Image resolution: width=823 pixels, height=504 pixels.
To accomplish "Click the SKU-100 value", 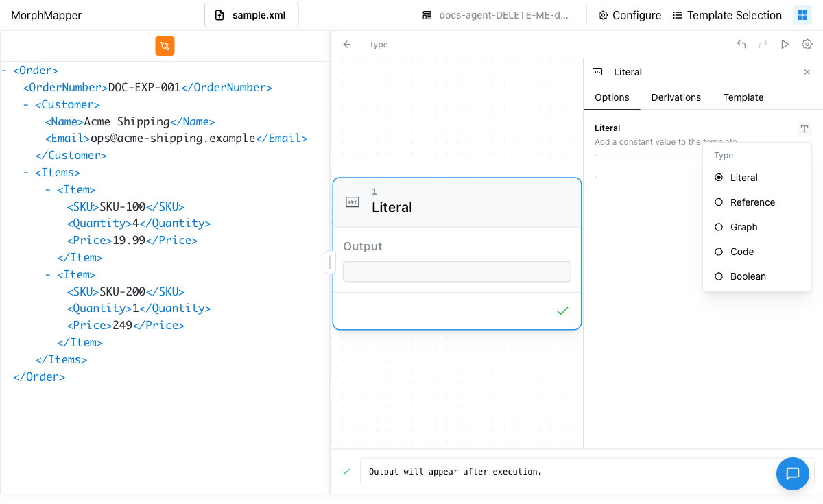I will 123,207.
